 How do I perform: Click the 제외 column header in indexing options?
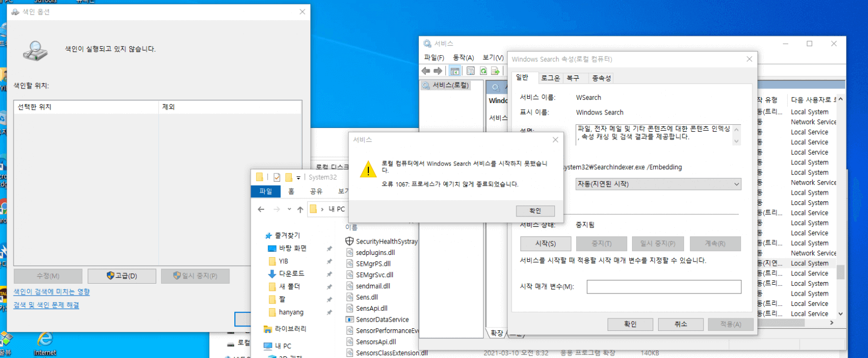click(230, 107)
